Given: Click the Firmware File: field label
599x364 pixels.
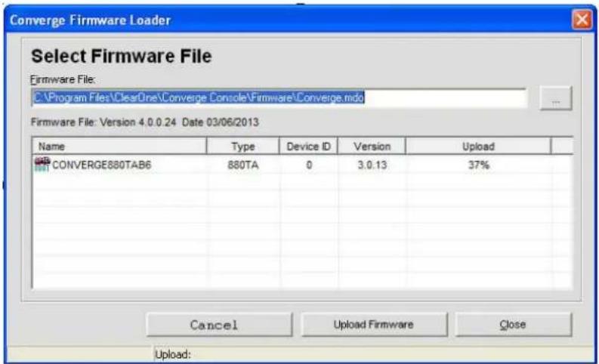Looking at the screenshot, I should click(63, 79).
